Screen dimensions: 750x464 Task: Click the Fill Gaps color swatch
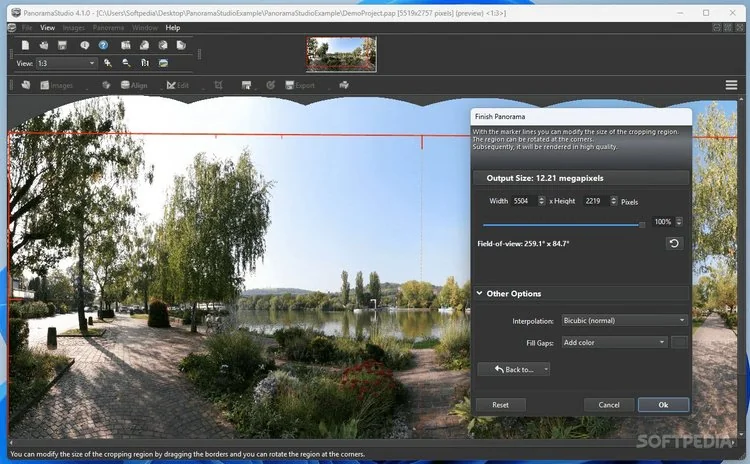click(679, 342)
